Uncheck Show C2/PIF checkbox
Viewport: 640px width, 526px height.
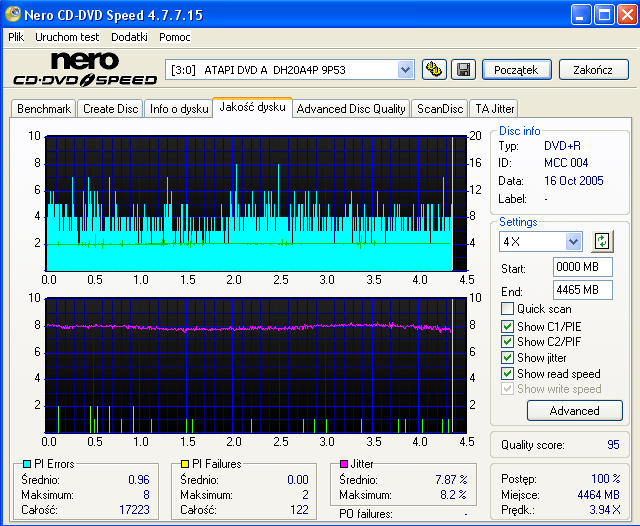click(x=507, y=342)
